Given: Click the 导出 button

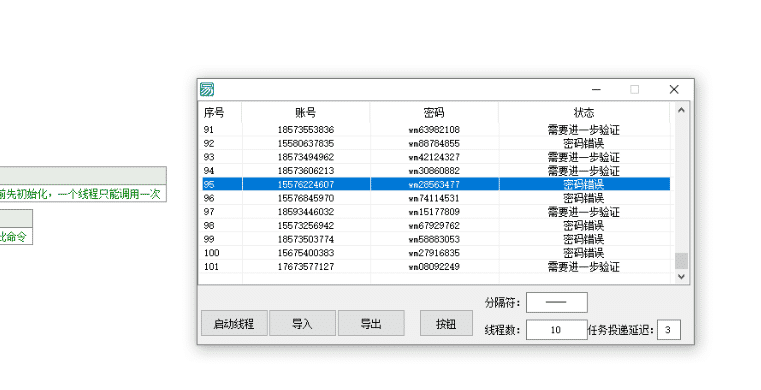Looking at the screenshot, I should click(371, 323).
